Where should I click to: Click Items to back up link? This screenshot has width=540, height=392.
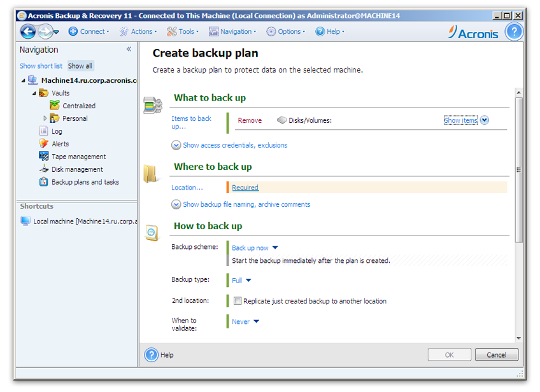pyautogui.click(x=191, y=123)
